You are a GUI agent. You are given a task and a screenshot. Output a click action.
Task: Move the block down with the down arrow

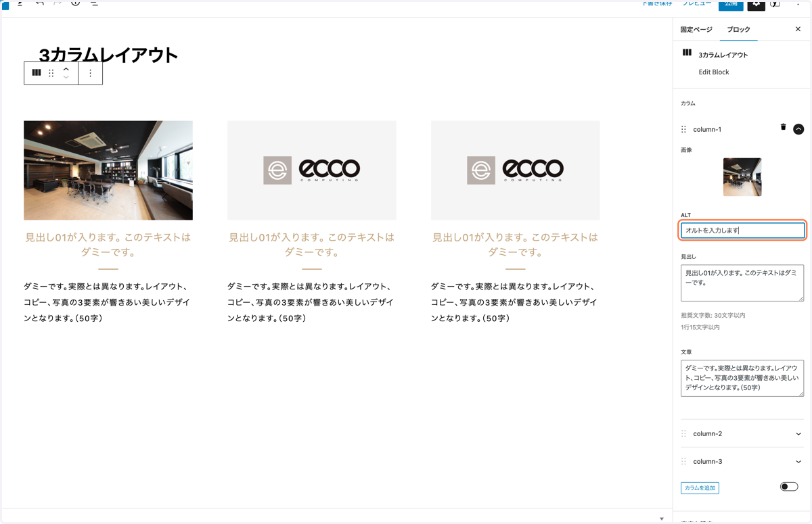(x=66, y=78)
